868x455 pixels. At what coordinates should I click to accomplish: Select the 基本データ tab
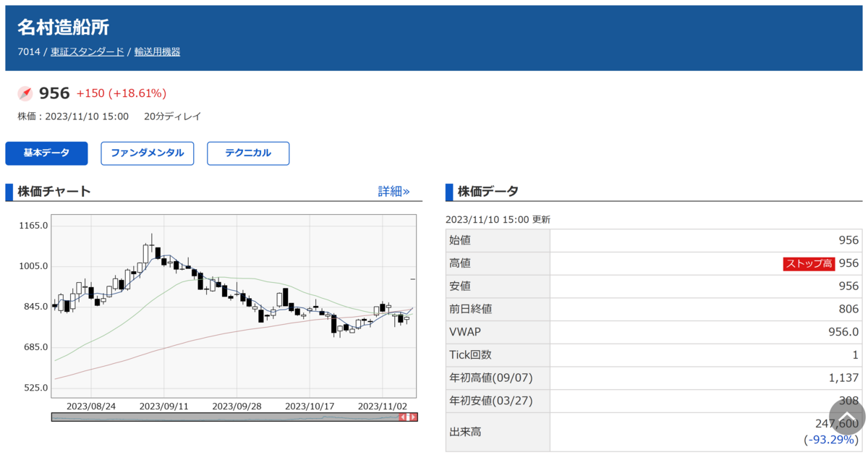point(46,153)
